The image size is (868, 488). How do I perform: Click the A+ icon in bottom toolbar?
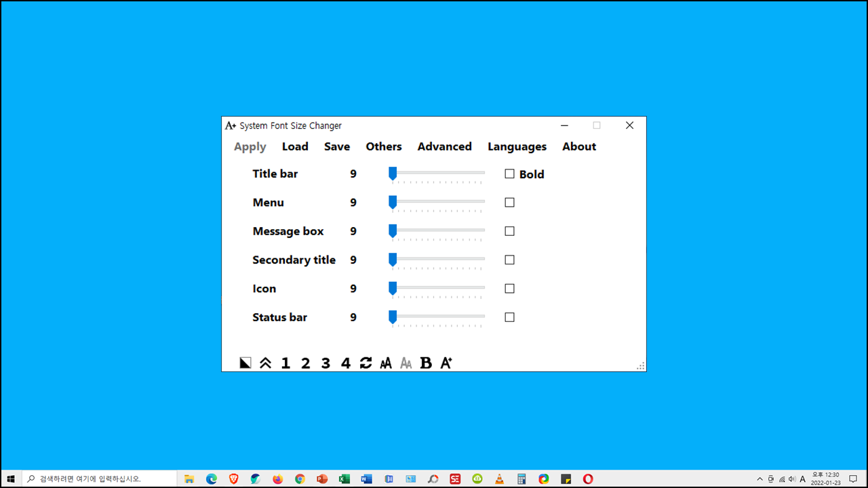(446, 363)
